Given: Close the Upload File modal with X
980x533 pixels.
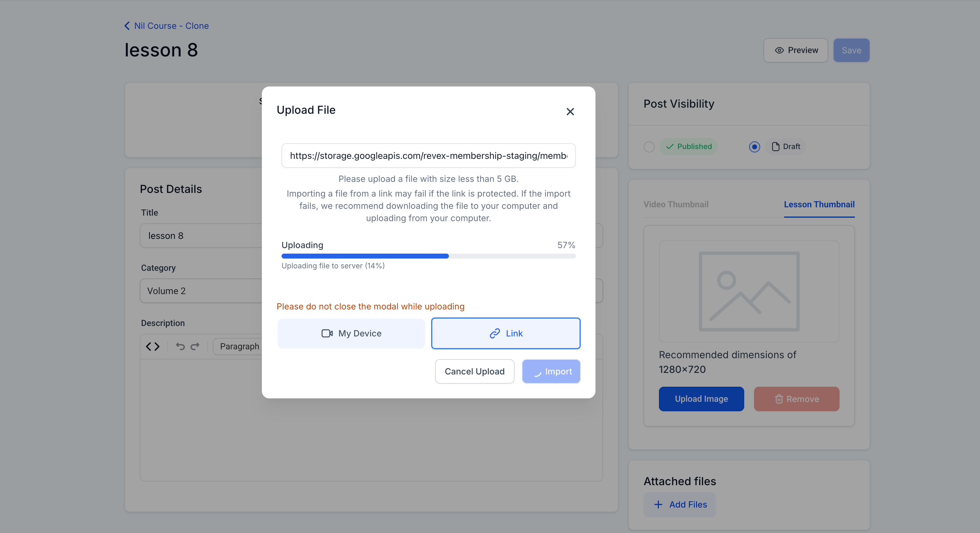Looking at the screenshot, I should pos(570,111).
